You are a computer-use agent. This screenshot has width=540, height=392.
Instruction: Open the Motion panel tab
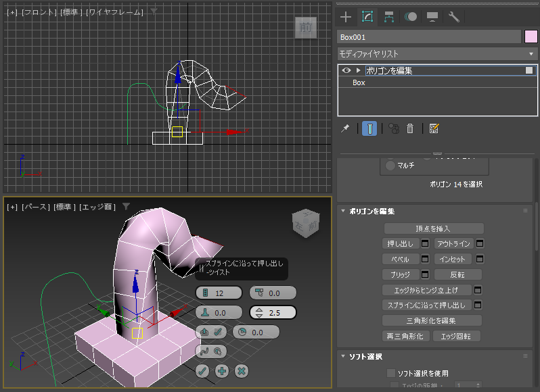411,17
